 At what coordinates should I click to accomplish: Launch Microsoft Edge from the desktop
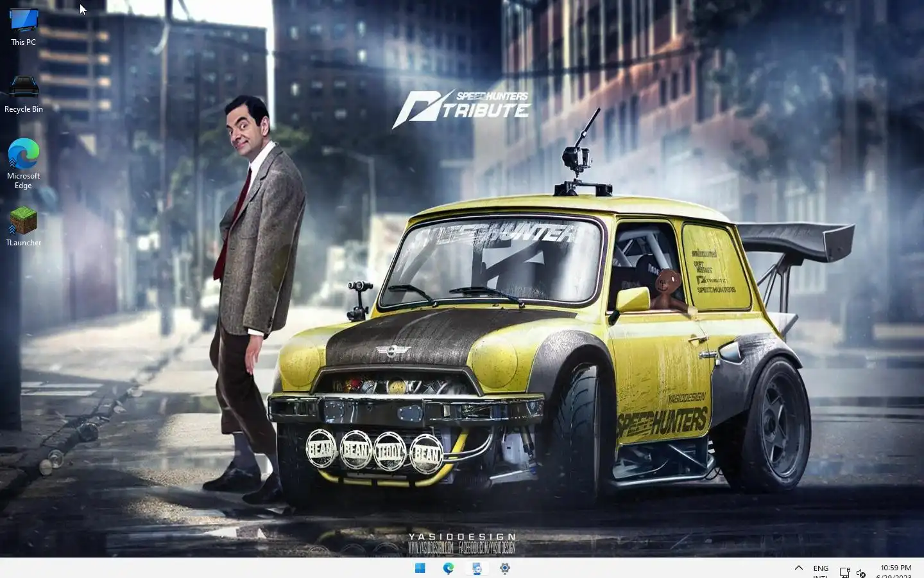pyautogui.click(x=24, y=164)
